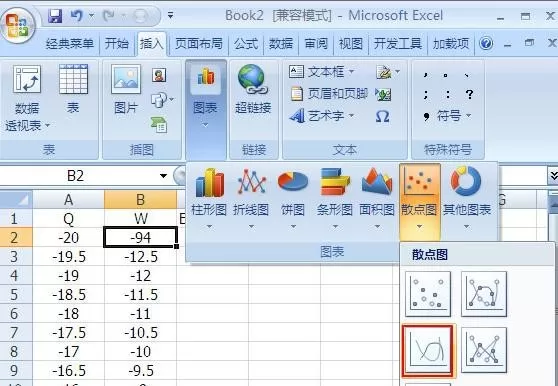The image size is (558, 386).
Task: Expand the PivotTable (数据透视表) dropdown arrow
Action: pyautogui.click(x=47, y=125)
